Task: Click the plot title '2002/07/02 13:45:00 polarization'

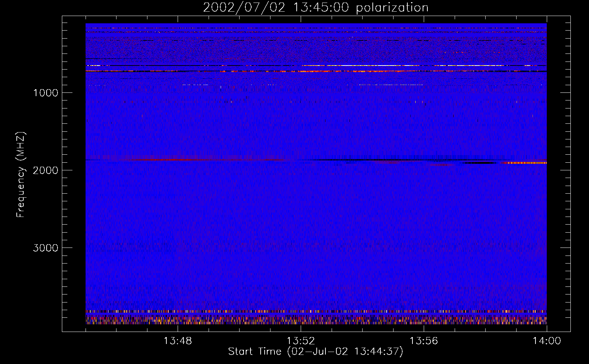Action: 316,8
